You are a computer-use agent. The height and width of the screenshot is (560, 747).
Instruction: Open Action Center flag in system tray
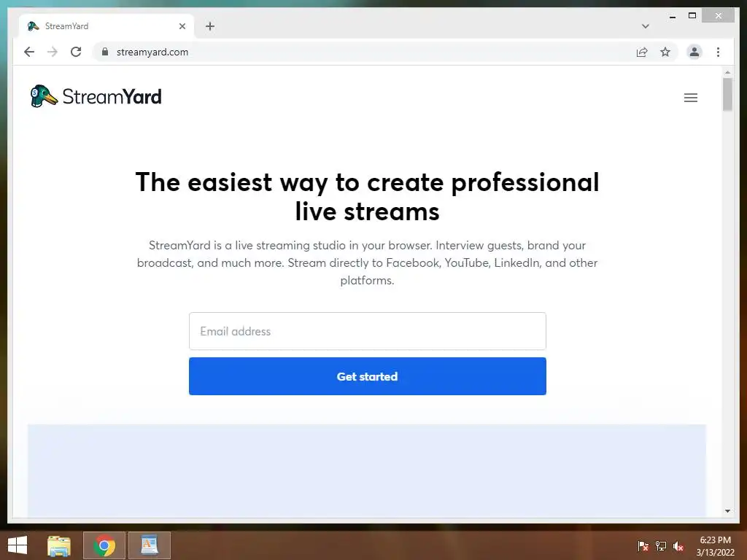(643, 545)
